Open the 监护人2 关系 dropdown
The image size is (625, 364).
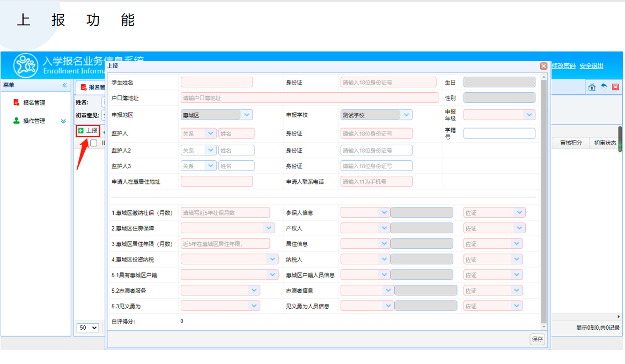coord(210,151)
